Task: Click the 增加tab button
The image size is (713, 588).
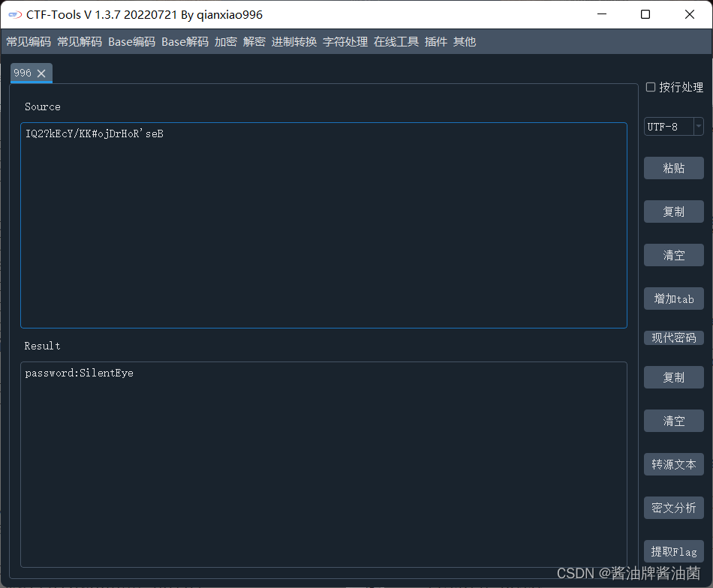Action: point(674,299)
